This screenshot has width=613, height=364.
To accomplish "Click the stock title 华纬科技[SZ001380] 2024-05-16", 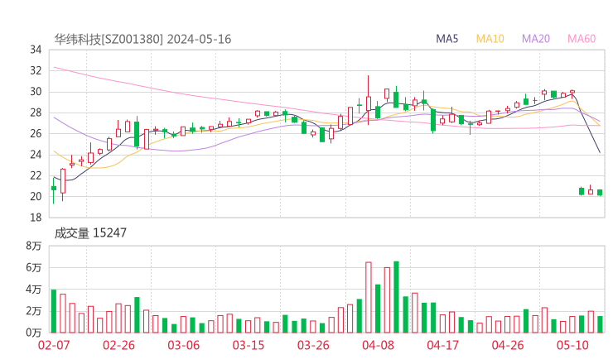I will click(142, 39).
